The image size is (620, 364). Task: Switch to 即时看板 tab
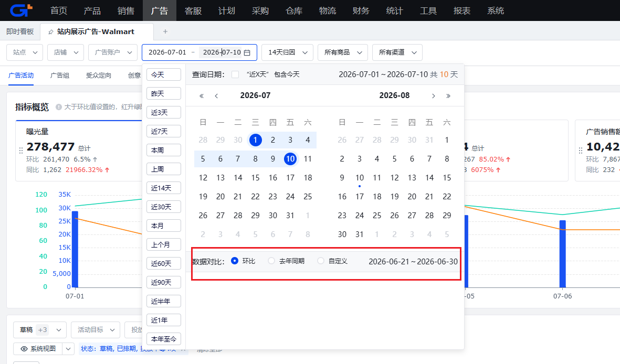[20, 31]
